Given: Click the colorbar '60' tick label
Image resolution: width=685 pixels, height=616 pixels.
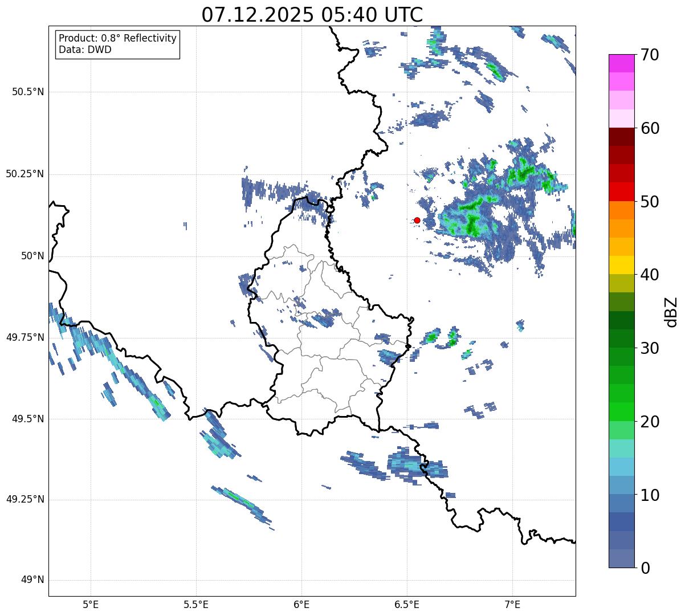Looking at the screenshot, I should (650, 128).
